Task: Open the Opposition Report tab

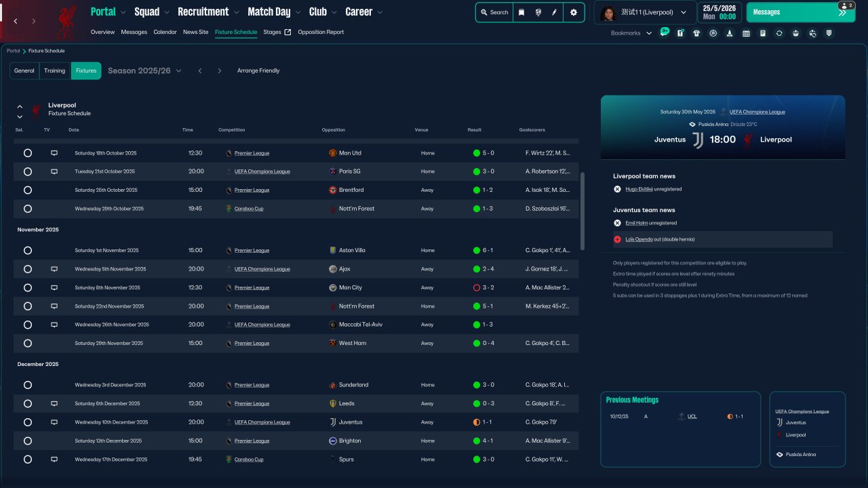Action: click(321, 32)
